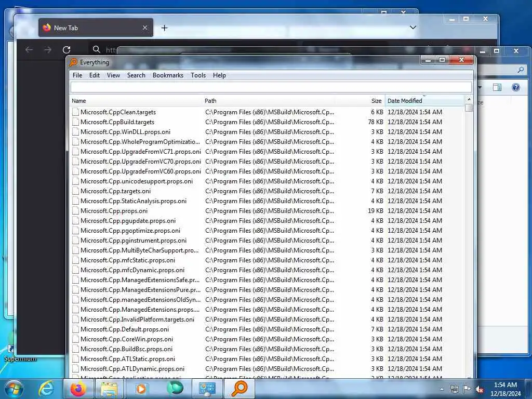Sort results by Size column header
Image resolution: width=532 pixels, height=399 pixels.
coord(360,101)
